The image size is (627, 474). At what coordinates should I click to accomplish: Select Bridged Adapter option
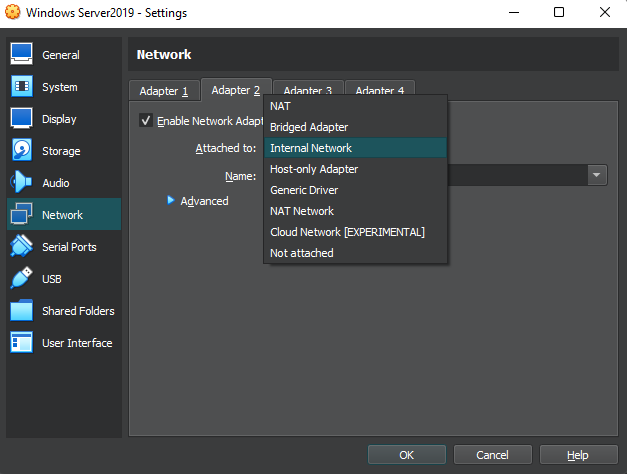[309, 127]
